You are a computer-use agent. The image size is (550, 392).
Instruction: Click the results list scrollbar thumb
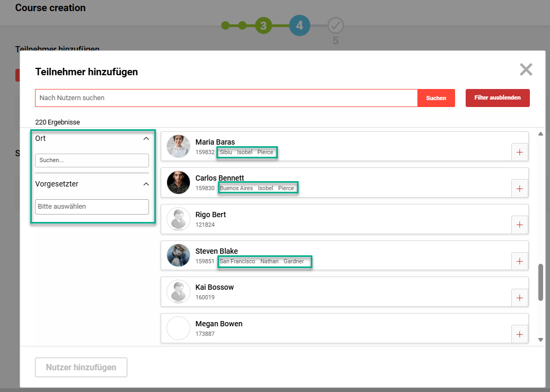pos(540,282)
